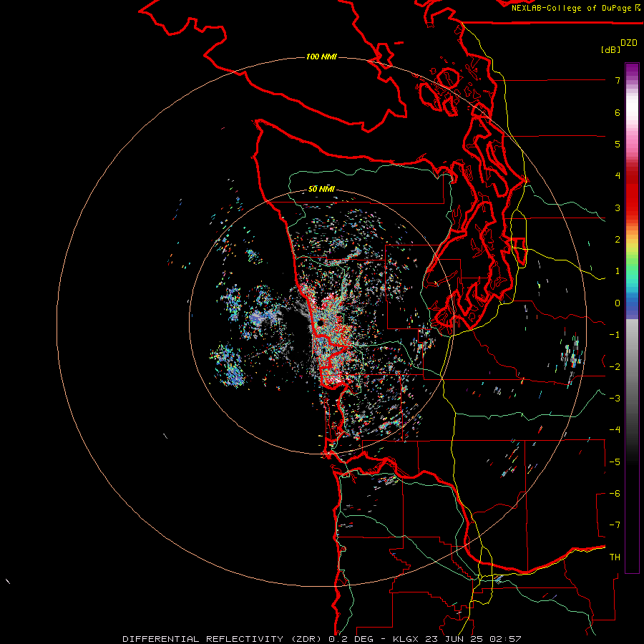Viewport: 644px width, 644px height.
Task: Click the "100 NMI" range ring label
Action: pos(321,57)
